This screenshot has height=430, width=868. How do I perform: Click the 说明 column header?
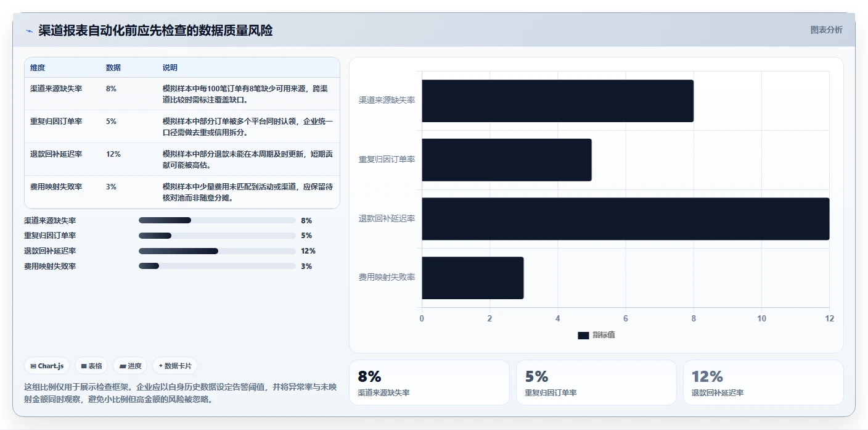(x=170, y=68)
